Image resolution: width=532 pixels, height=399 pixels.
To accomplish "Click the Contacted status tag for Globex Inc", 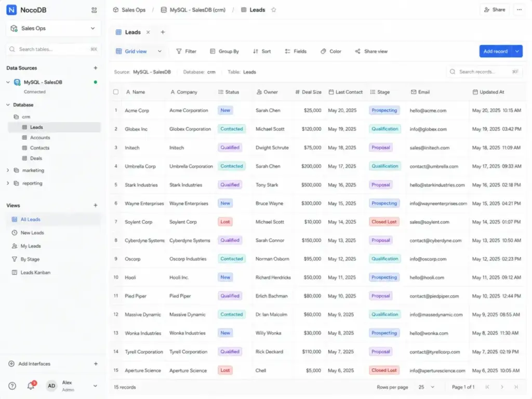I will (232, 129).
